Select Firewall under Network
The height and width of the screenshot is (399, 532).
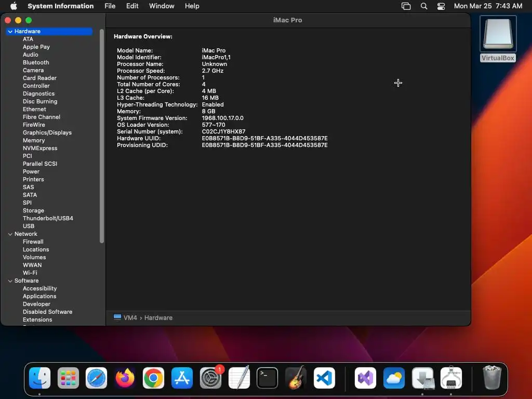tap(33, 242)
